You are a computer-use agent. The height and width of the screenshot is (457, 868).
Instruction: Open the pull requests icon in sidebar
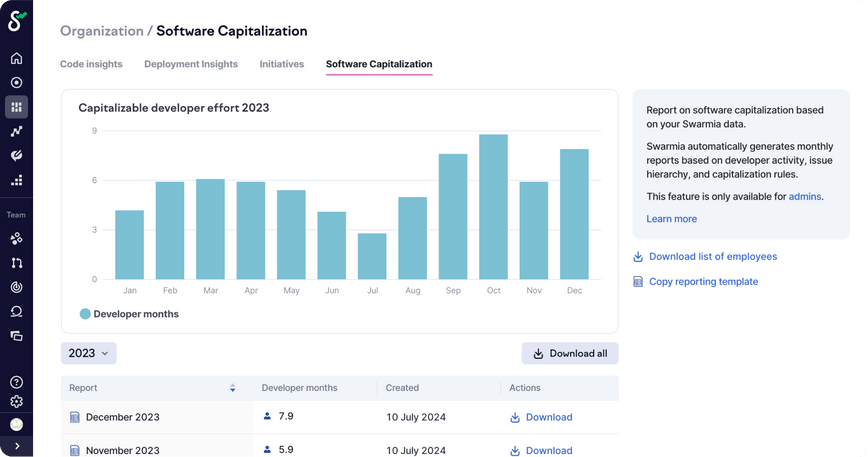(17, 263)
